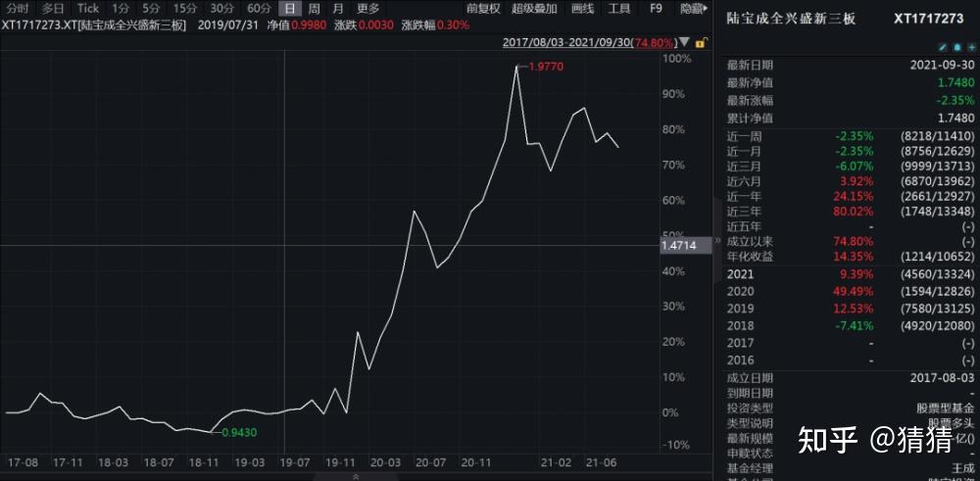Viewport: 980px width, 481px height.
Task: Click the 近一年 return 24.15%
Action: click(854, 196)
